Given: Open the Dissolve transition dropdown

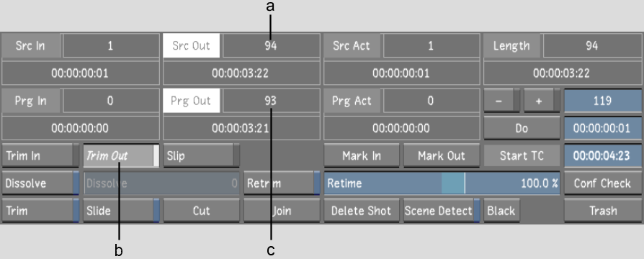Looking at the screenshot, I should pyautogui.click(x=40, y=183).
